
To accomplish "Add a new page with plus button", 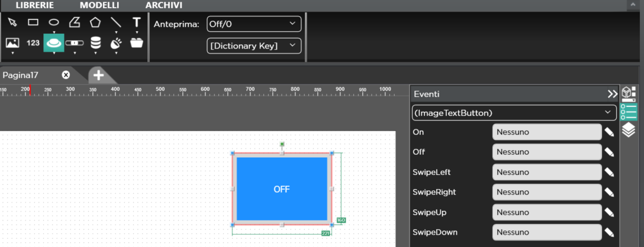I will (x=98, y=75).
